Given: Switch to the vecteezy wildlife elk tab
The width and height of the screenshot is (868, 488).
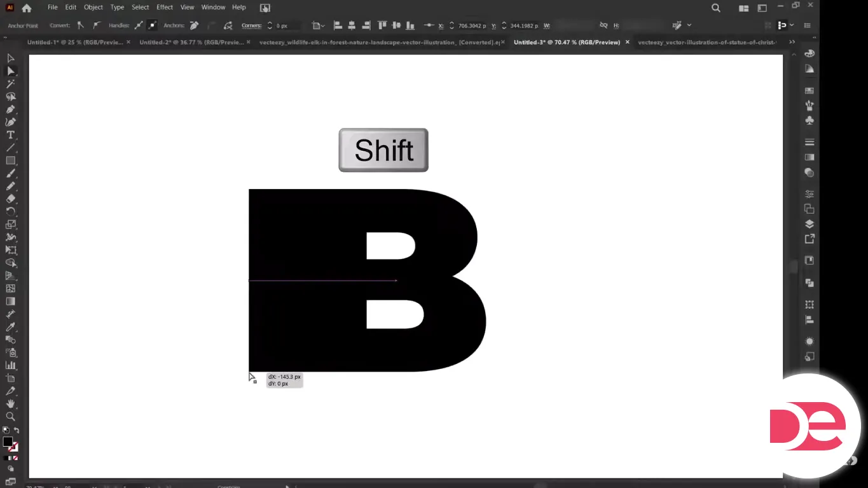Looking at the screenshot, I should (379, 42).
